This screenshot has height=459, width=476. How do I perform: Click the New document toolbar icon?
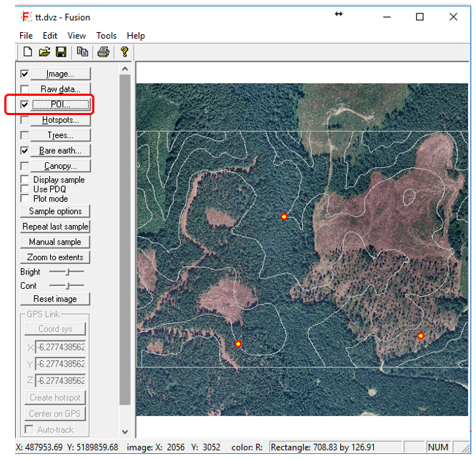pyautogui.click(x=28, y=51)
